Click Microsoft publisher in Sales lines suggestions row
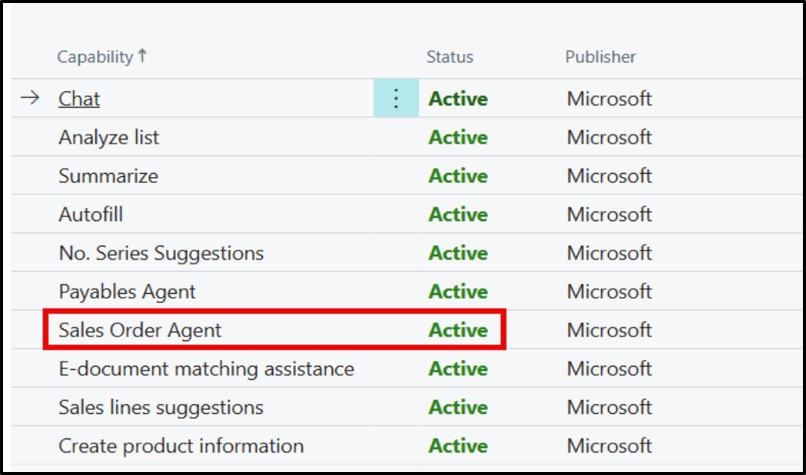 pyautogui.click(x=609, y=407)
